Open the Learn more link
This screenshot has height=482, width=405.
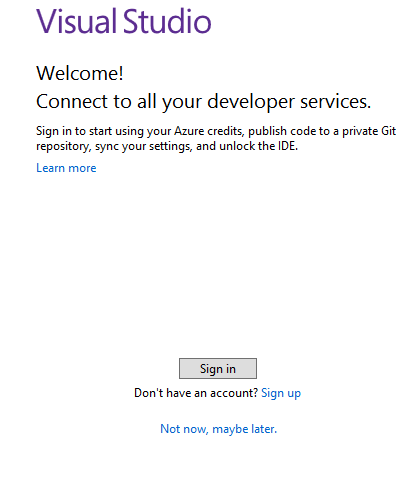tap(66, 168)
